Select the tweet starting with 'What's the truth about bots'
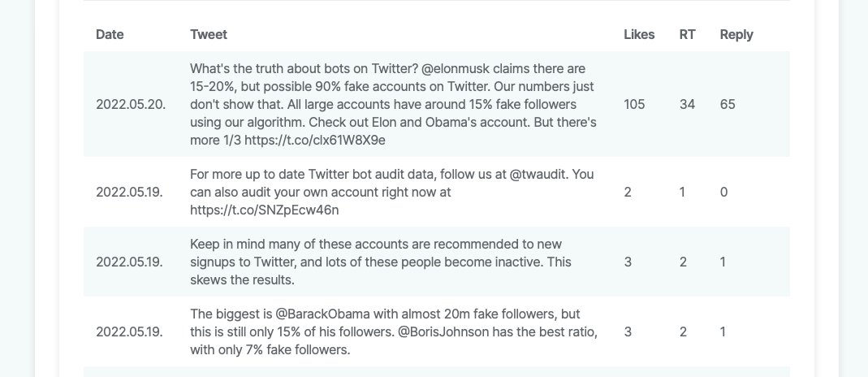Screen dimensions: 868x377 tap(393, 105)
